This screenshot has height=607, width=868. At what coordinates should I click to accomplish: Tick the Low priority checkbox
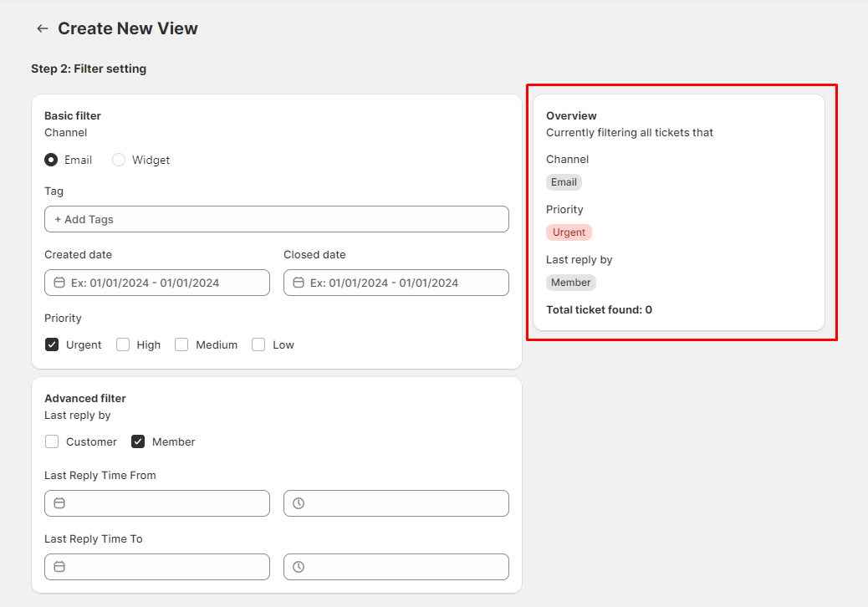(258, 344)
